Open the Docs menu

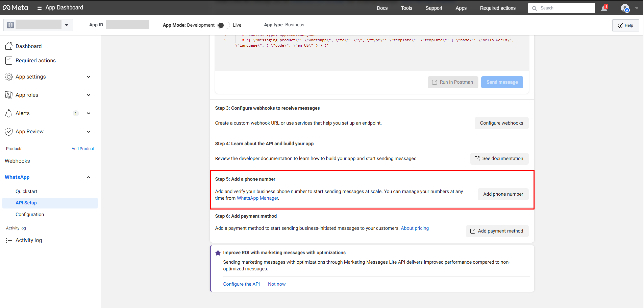(382, 8)
